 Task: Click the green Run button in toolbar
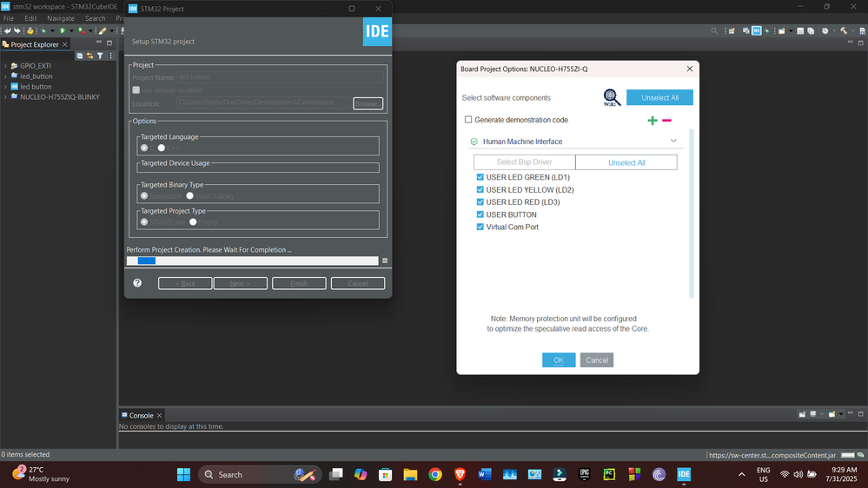coord(62,30)
